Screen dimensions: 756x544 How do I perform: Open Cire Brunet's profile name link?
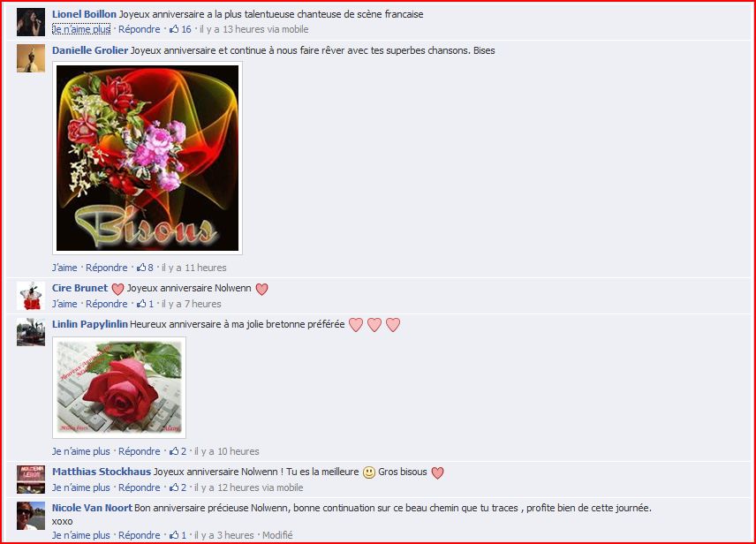coord(79,287)
